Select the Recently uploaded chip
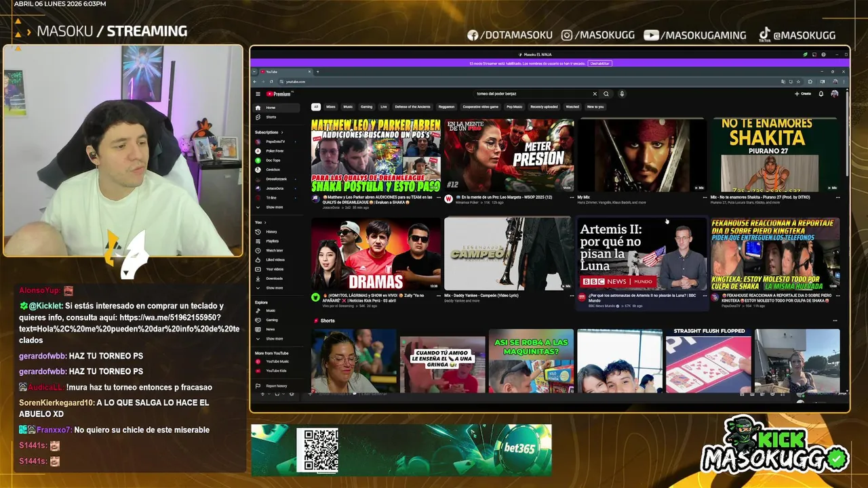This screenshot has width=868, height=488. point(544,106)
